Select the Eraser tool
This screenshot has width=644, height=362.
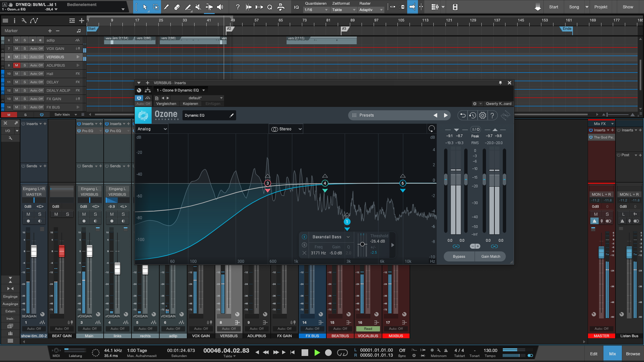click(177, 7)
